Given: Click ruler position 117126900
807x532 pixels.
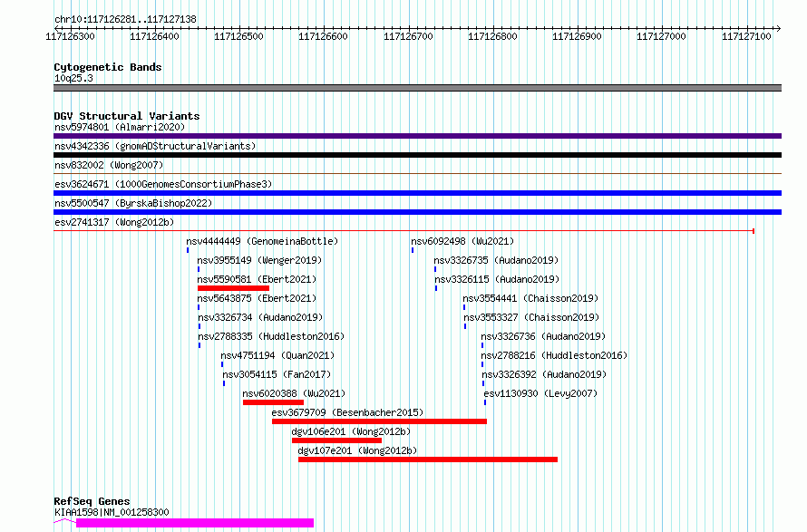Looking at the screenshot, I should [x=577, y=36].
